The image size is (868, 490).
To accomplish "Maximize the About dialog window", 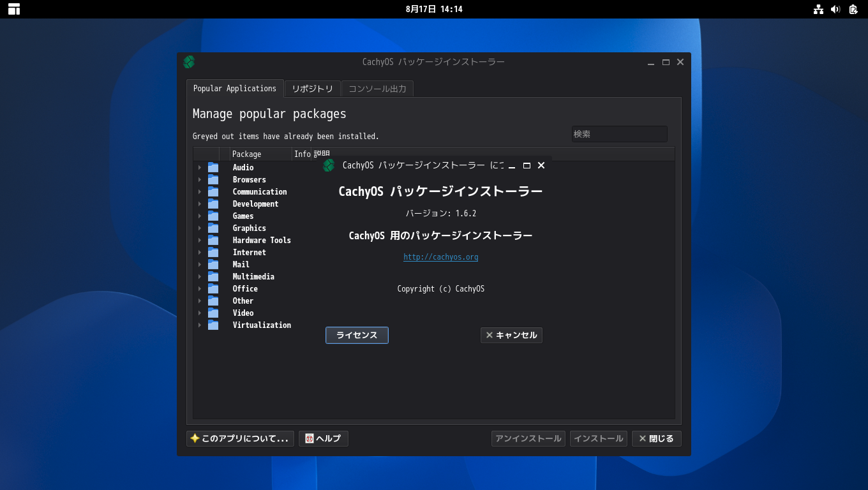I will tap(527, 165).
